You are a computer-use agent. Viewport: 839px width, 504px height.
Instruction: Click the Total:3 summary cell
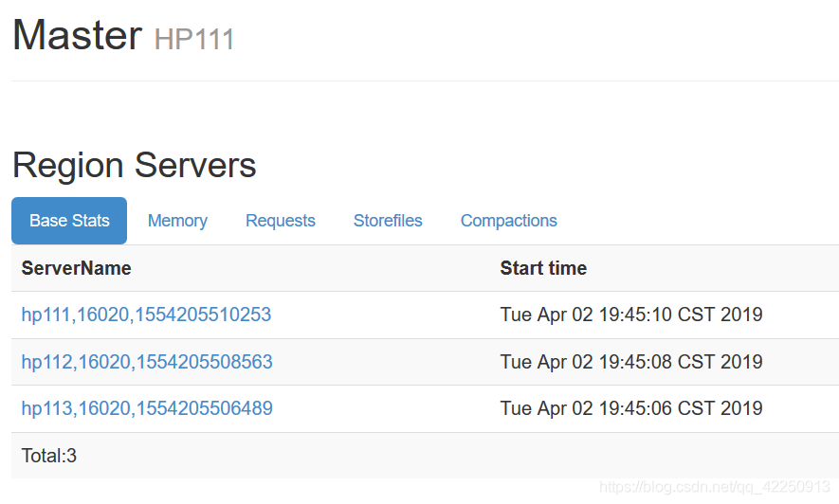[x=49, y=456]
